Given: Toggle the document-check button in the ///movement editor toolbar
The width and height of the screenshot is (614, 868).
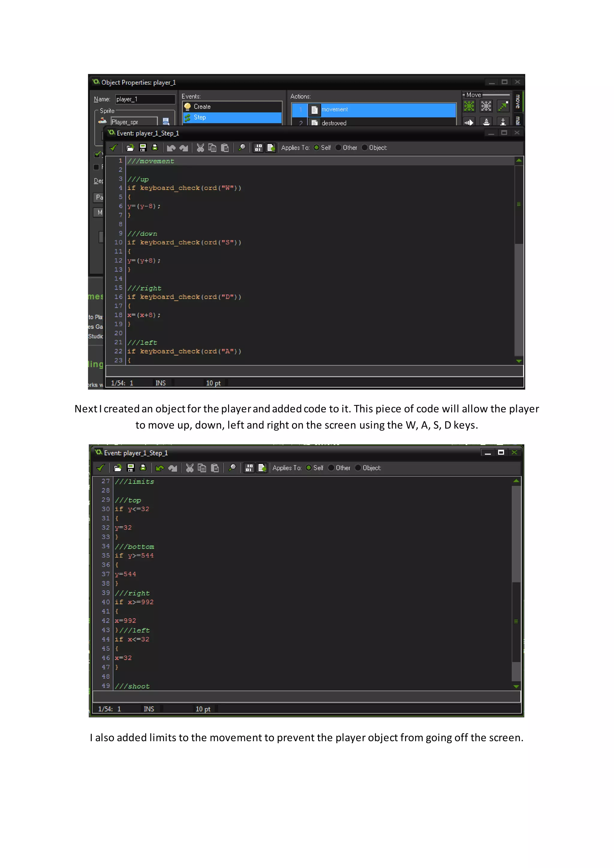Looking at the screenshot, I should pyautogui.click(x=271, y=148).
